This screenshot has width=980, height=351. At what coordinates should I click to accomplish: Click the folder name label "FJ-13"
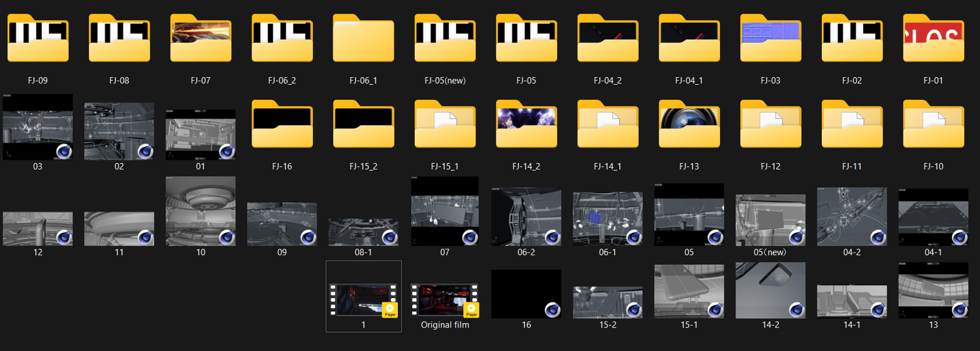tap(689, 166)
